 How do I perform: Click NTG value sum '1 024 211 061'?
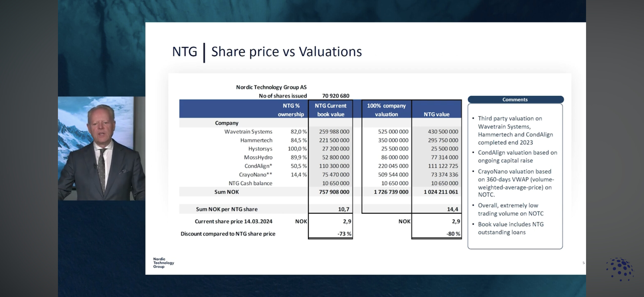pyautogui.click(x=441, y=192)
